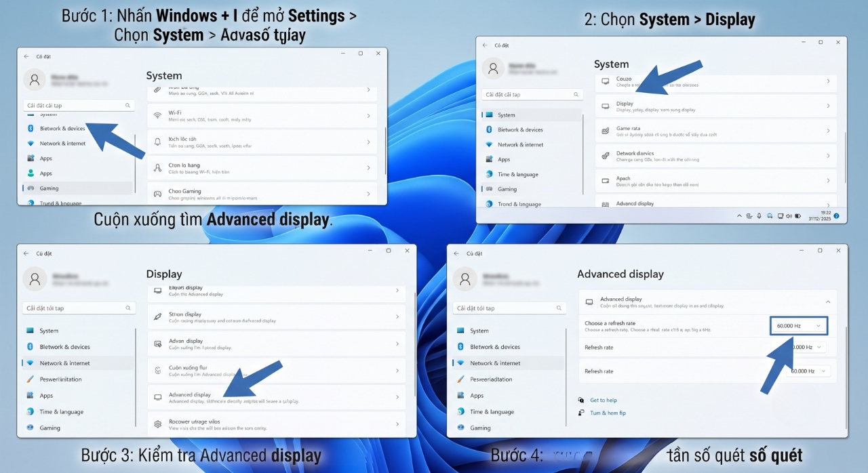The height and width of the screenshot is (473, 868).
Task: Click the brush icon beside Pesveeriadtation
Action: click(460, 379)
